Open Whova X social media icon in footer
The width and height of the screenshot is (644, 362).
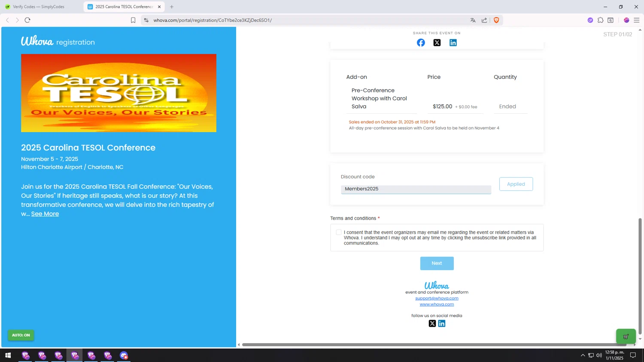(432, 323)
